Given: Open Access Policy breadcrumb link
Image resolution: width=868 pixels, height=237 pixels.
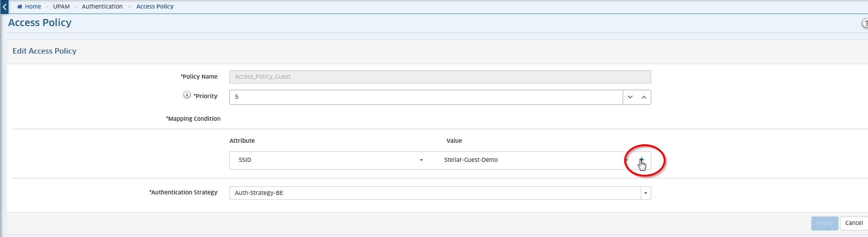Looking at the screenshot, I should (x=155, y=7).
